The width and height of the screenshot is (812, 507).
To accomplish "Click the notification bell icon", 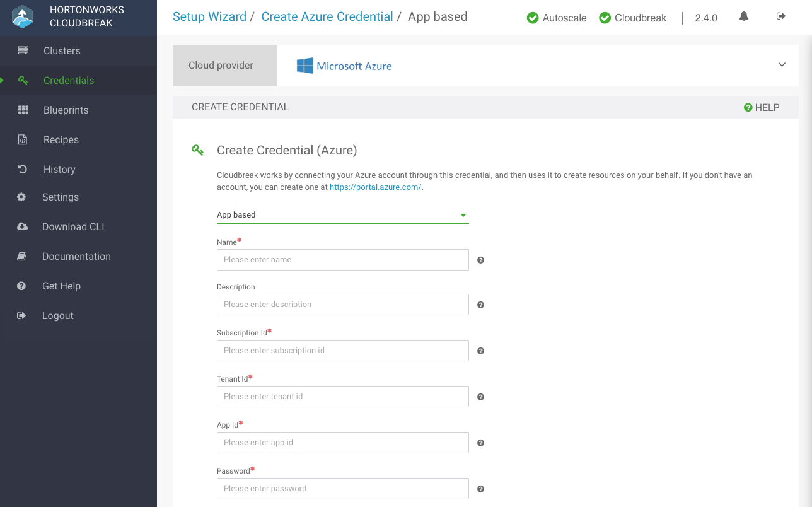I will coord(744,16).
